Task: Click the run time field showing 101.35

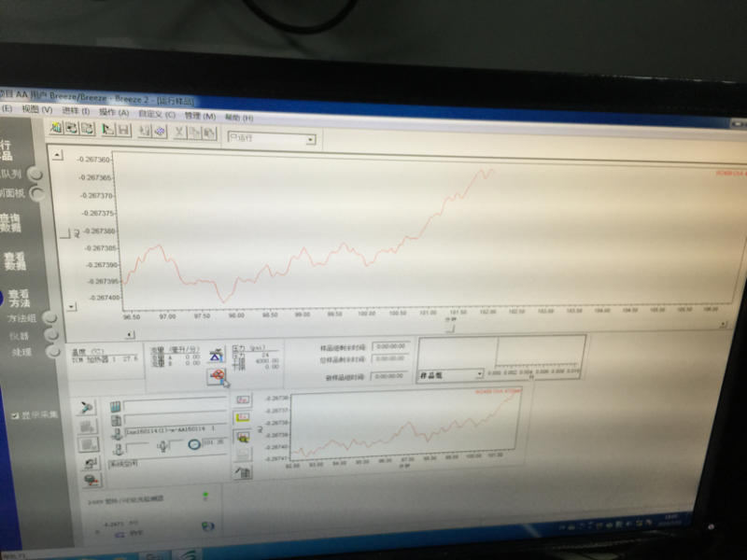Action: pyautogui.click(x=214, y=442)
